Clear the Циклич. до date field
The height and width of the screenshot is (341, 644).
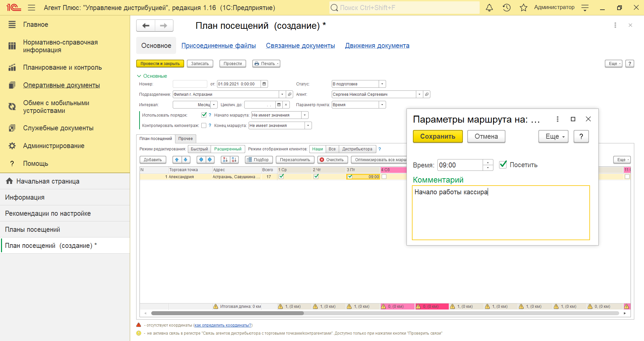click(286, 105)
